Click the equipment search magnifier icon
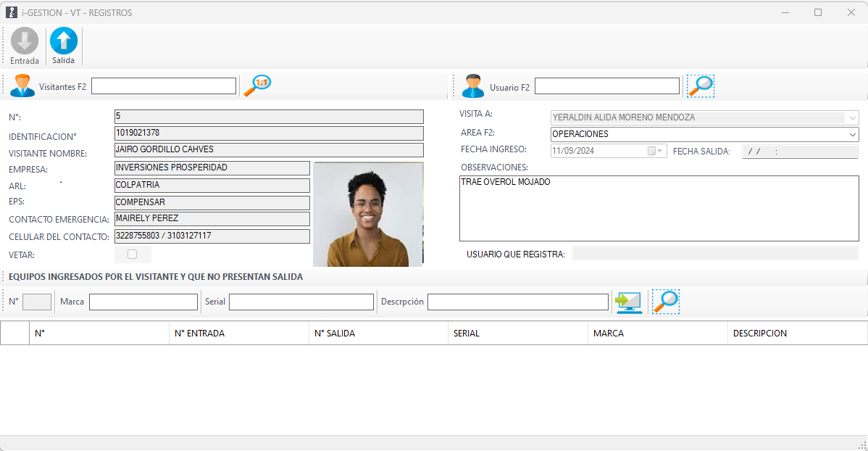This screenshot has height=451, width=868. (x=666, y=302)
